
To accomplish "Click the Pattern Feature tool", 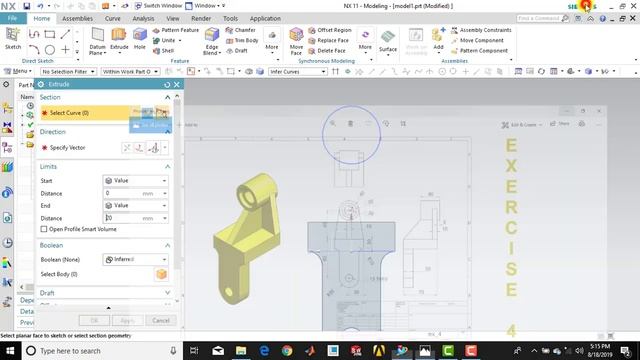I will (176, 30).
